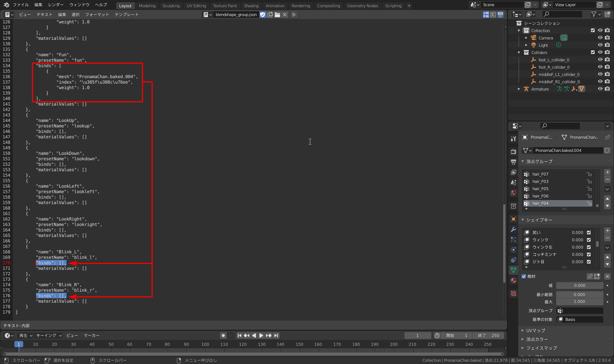
Task: Open the Output properties tab
Action: (x=513, y=162)
